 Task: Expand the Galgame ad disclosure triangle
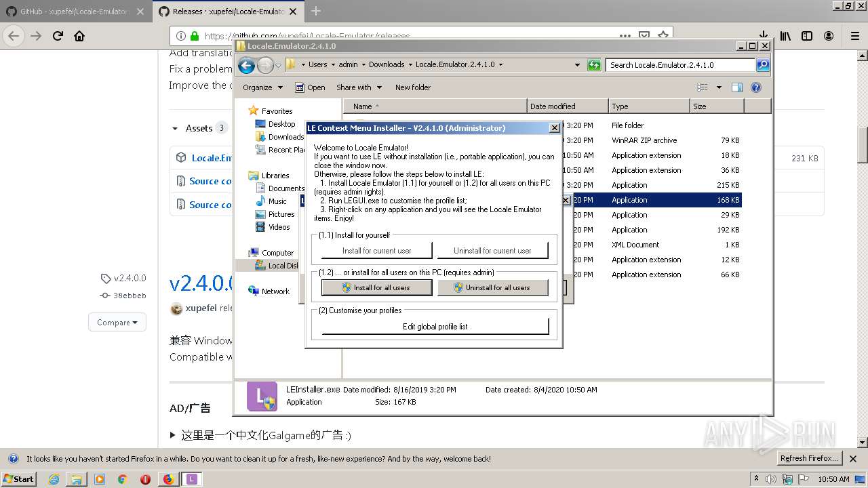click(x=173, y=435)
